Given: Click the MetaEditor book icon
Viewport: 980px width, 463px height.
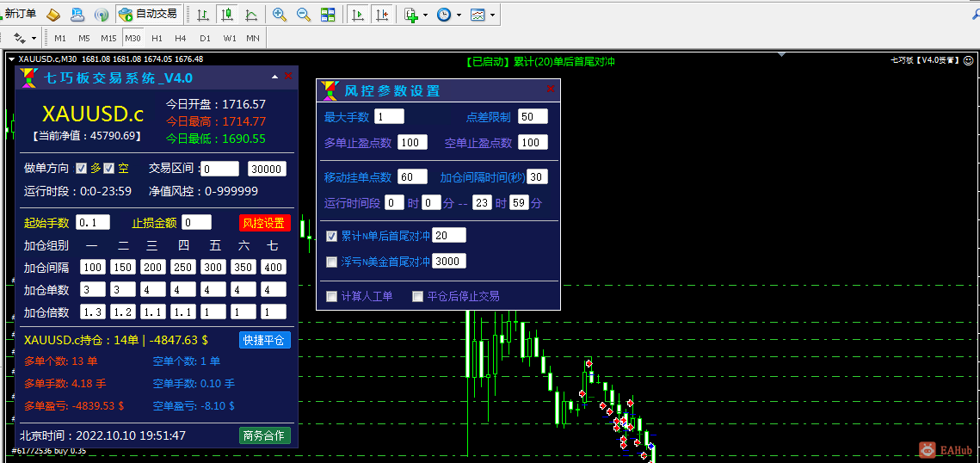Looking at the screenshot, I should coord(54,14).
